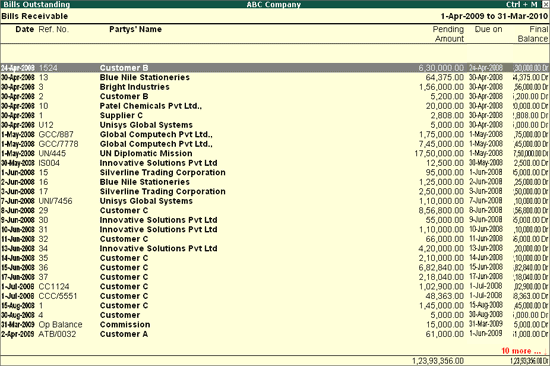This screenshot has width=550, height=366.
Task: Select 'Unisys Global Systems' with ref U12
Action: [146, 125]
